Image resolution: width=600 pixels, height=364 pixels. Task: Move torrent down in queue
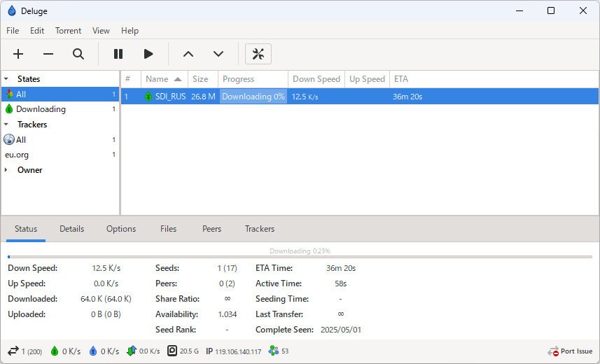pos(218,54)
